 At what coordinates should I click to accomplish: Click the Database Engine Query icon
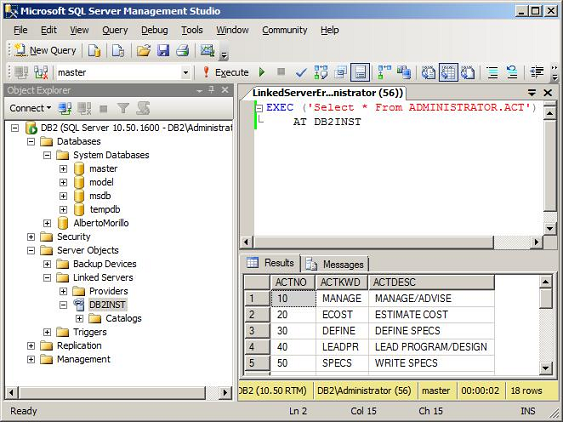point(94,51)
